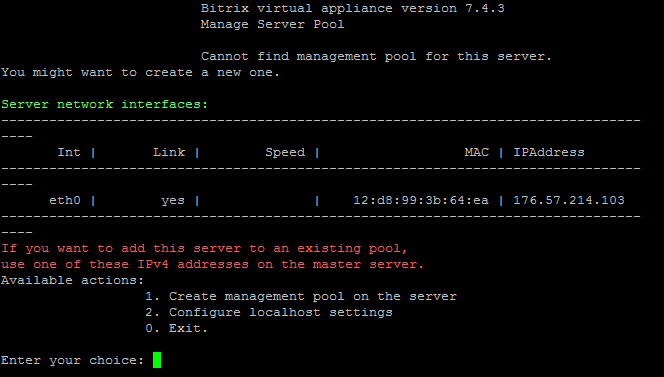This screenshot has width=664, height=377.
Task: Click the 'Link' column header
Action: pyautogui.click(x=169, y=152)
